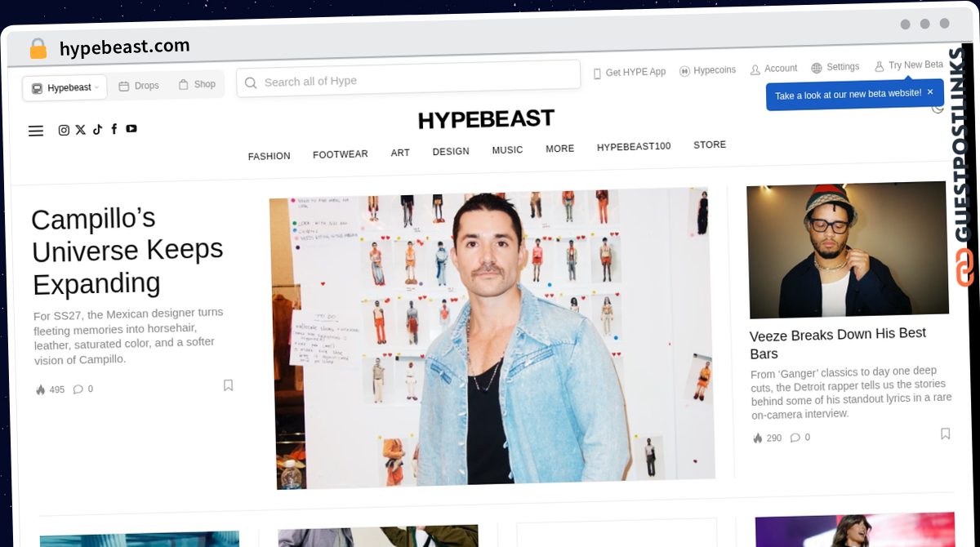Open Hypecoins link
Image resolution: width=980 pixels, height=547 pixels.
(707, 70)
